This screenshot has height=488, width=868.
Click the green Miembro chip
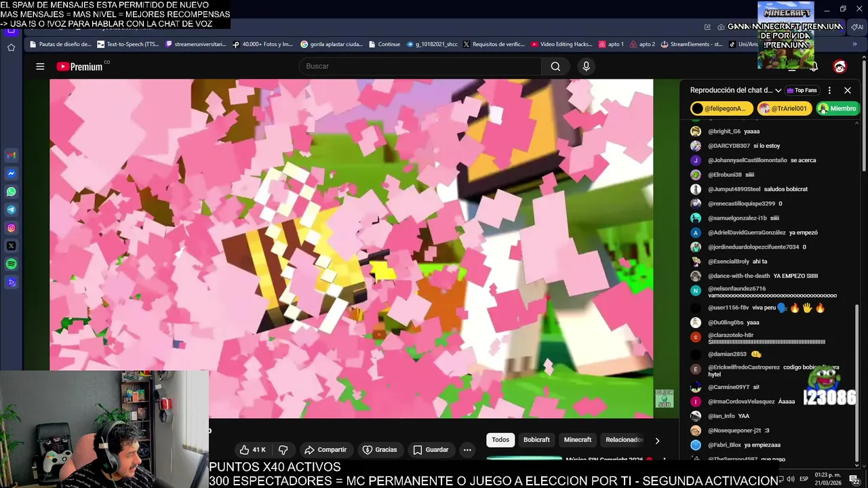coord(838,108)
